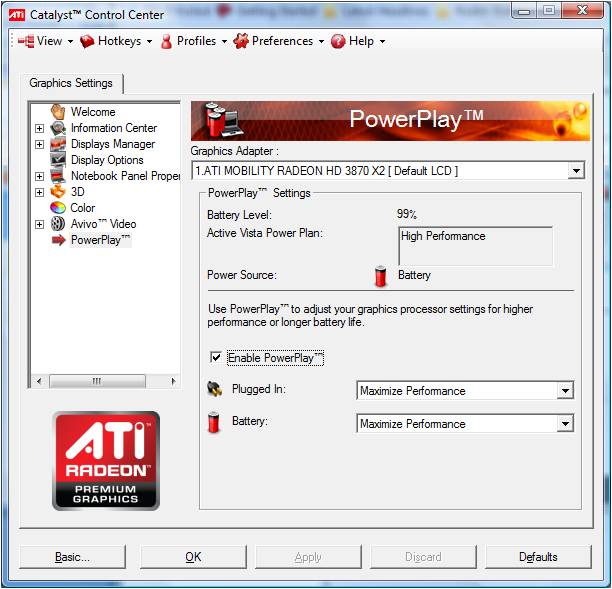612x589 pixels.
Task: Click the Plugged In power plug icon
Action: coord(214,389)
